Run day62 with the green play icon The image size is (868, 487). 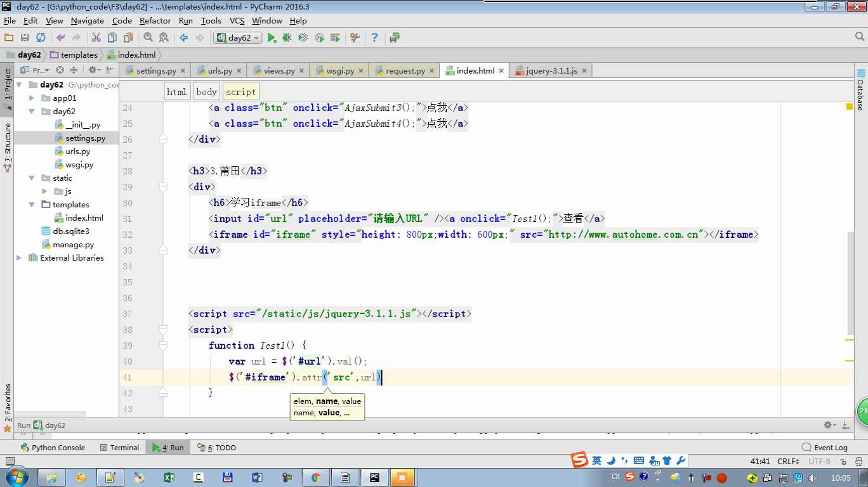pyautogui.click(x=272, y=38)
